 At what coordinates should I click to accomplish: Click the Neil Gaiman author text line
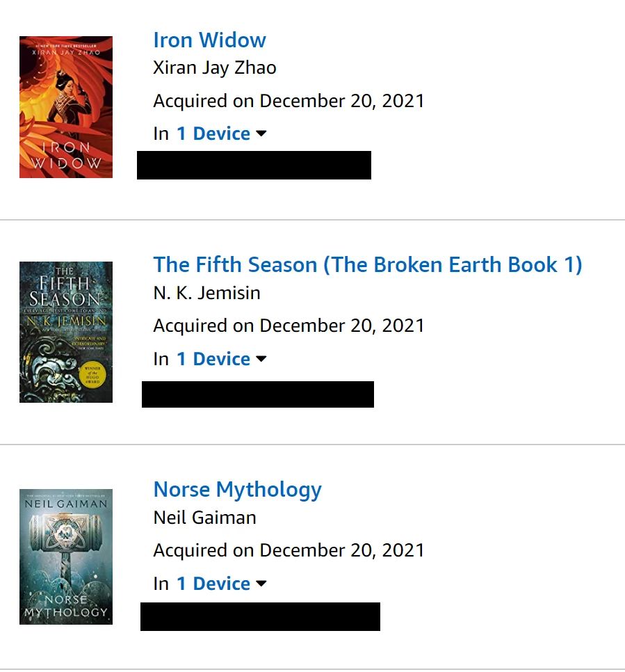click(x=204, y=518)
